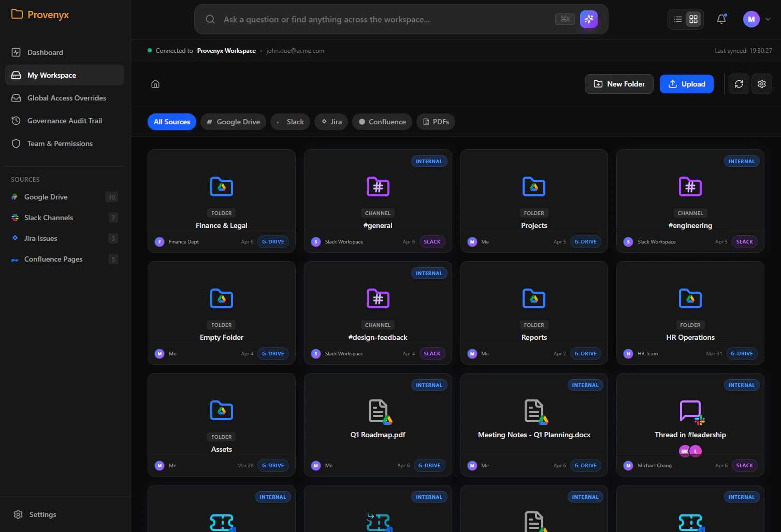Open the Q1 Roadmap.pdf document icon

380,412
